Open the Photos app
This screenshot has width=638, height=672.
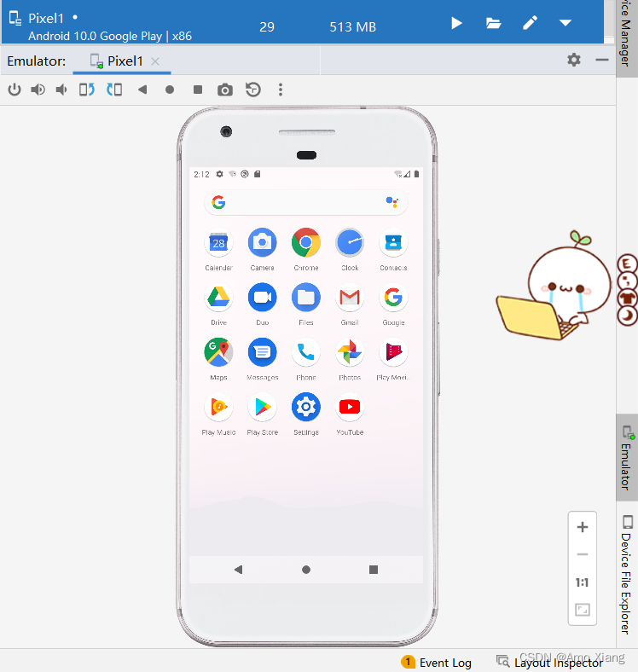click(350, 360)
